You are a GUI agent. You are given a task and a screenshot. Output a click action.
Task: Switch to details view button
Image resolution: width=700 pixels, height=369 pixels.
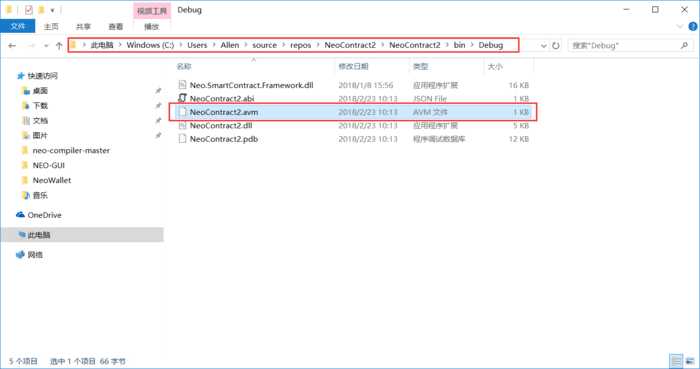pyautogui.click(x=677, y=361)
